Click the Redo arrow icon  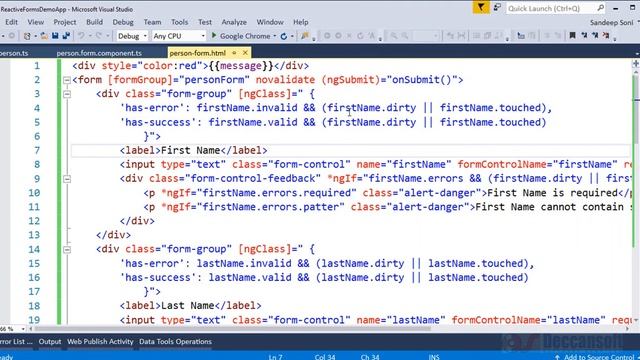[x=98, y=36]
